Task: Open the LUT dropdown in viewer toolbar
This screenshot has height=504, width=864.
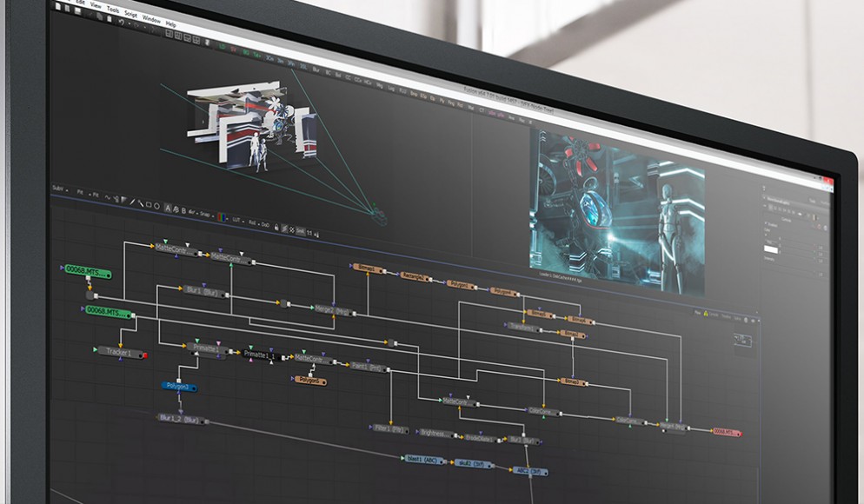Action: (x=237, y=220)
